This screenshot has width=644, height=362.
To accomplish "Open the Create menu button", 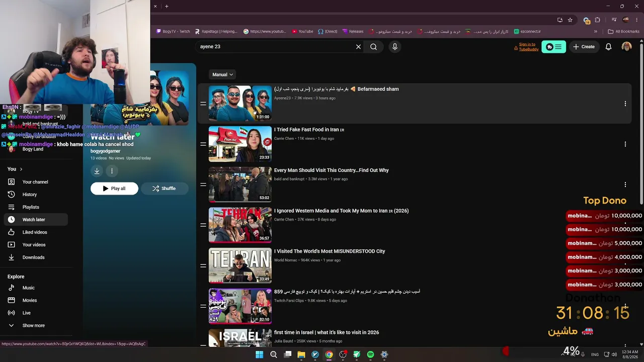I will [584, 47].
